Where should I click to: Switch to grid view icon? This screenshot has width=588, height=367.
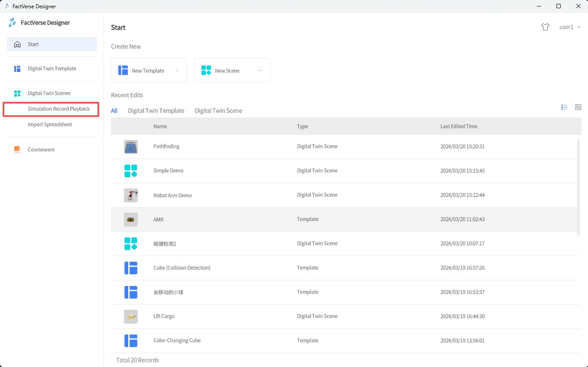tap(578, 107)
